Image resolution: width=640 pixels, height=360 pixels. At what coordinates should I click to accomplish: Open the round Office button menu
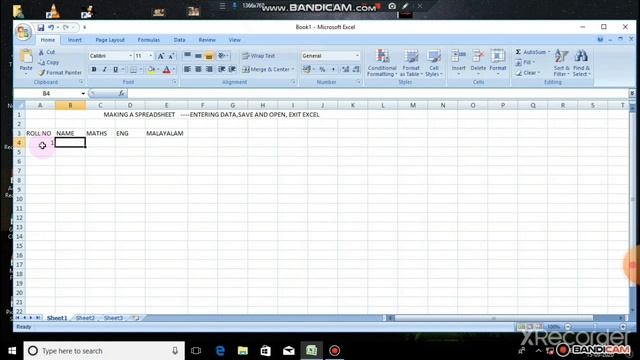(23, 32)
